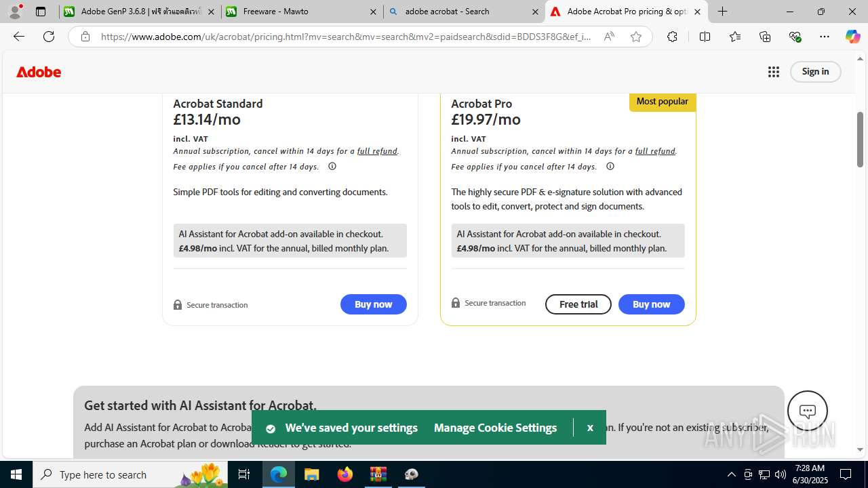View site information lock icon
This screenshot has width=868, height=488.
(x=85, y=37)
